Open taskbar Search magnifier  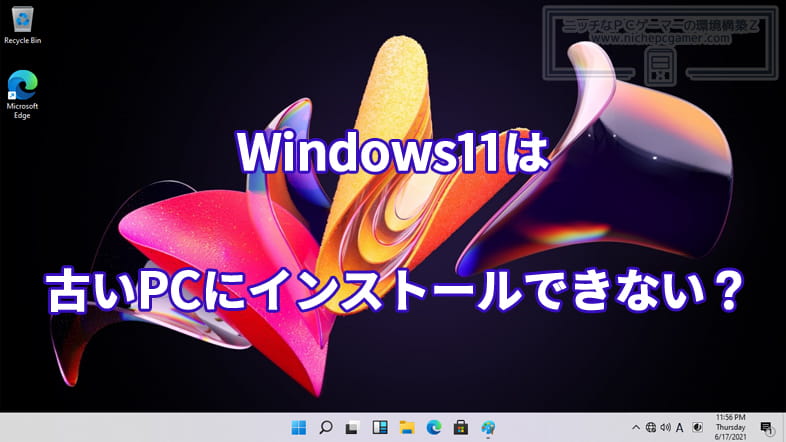(326, 427)
